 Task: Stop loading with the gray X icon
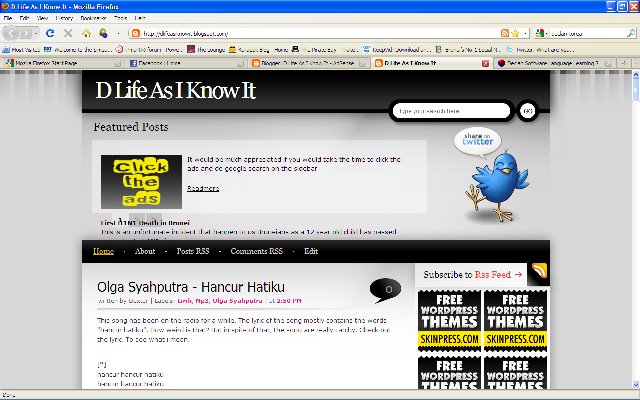[68, 33]
